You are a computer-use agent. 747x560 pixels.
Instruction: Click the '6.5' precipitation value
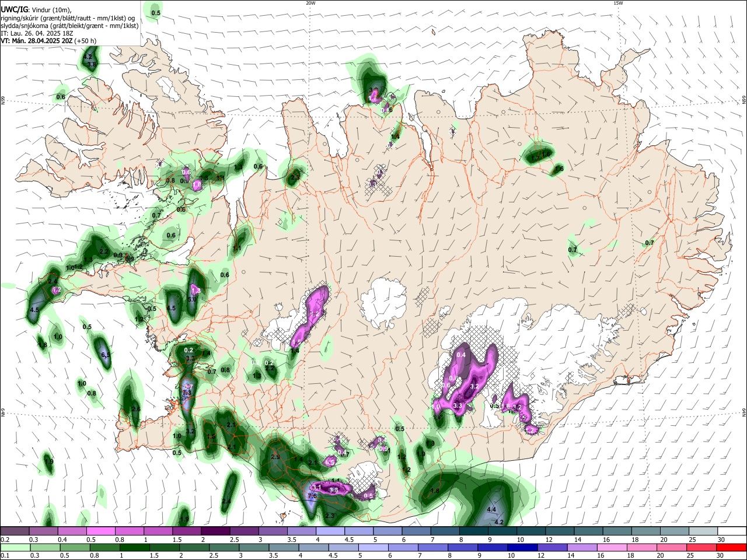(106, 355)
